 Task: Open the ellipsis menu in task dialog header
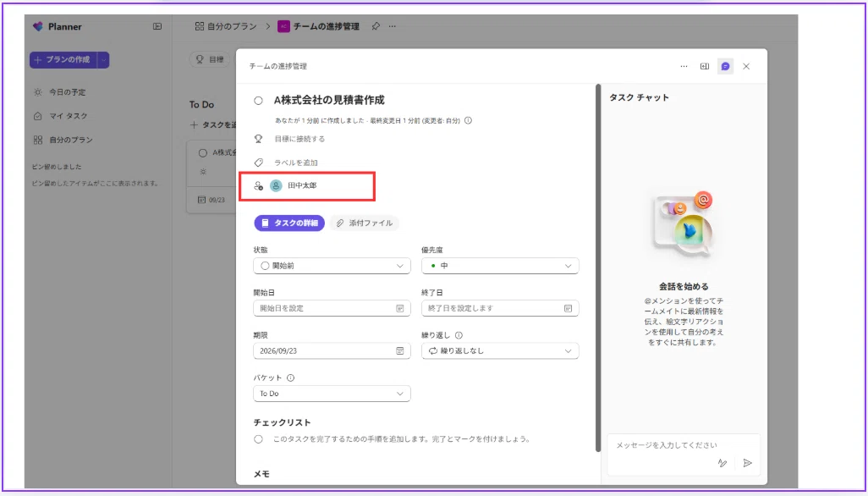[684, 66]
